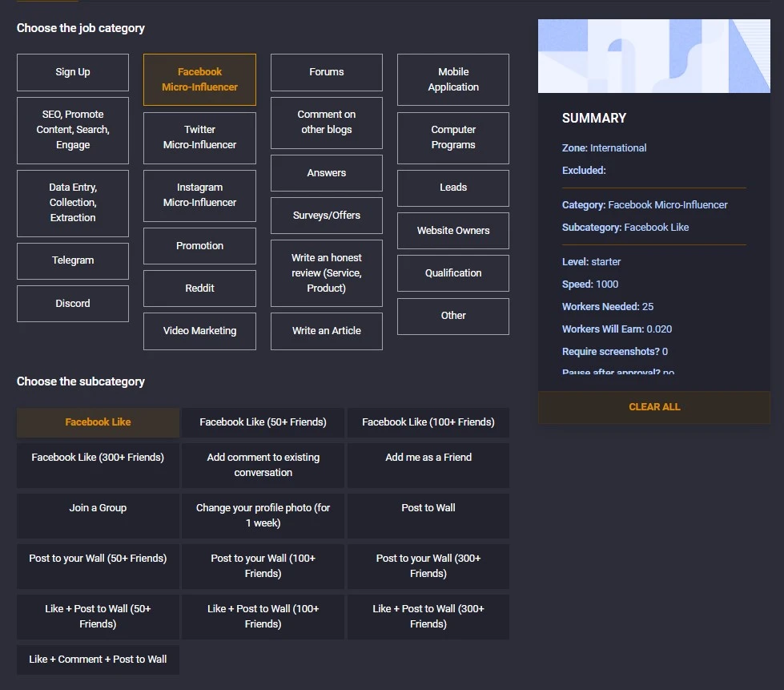This screenshot has height=690, width=784.
Task: Click the Workers Needed: 25 summary line
Action: [x=608, y=307]
